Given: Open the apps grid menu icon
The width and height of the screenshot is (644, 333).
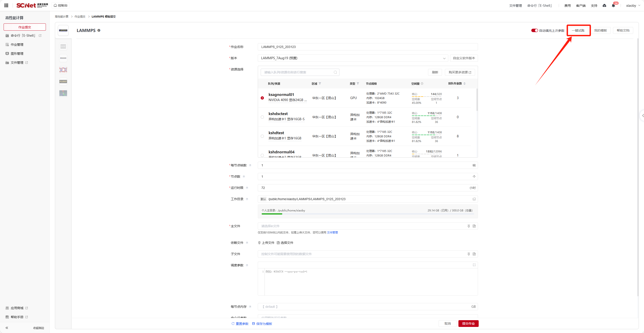Looking at the screenshot, I should [x=6, y=5].
